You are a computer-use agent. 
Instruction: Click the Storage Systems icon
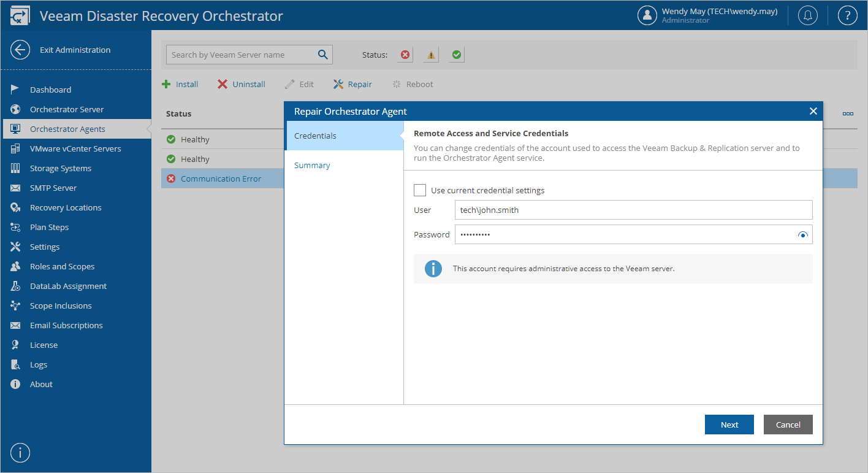(16, 168)
